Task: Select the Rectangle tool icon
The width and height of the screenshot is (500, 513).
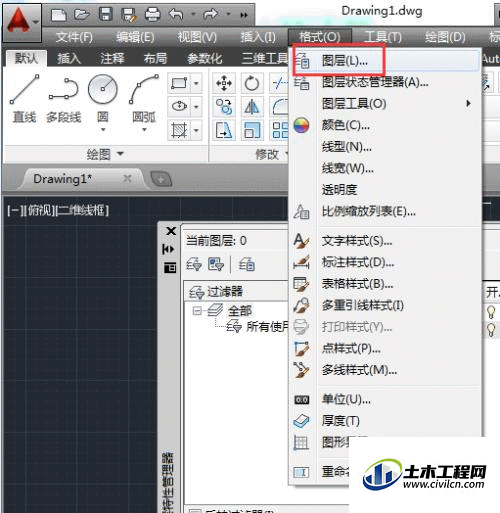Action: pos(179,83)
